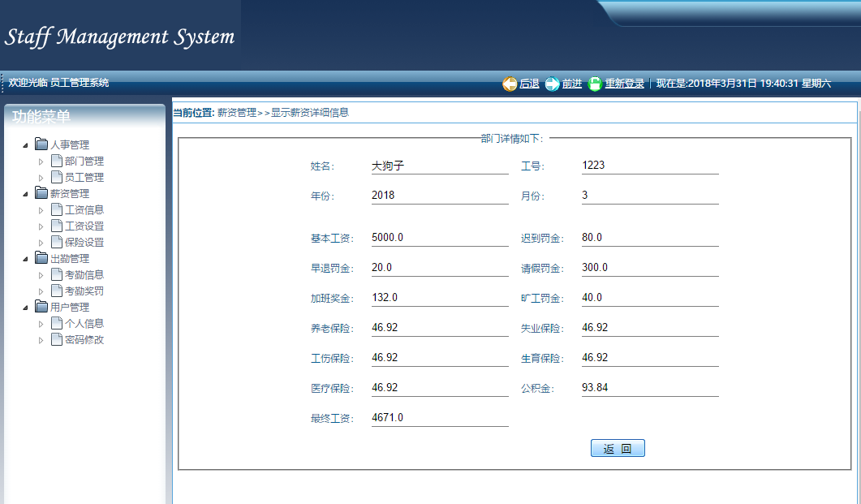Open the 后退 link
The height and width of the screenshot is (504, 861).
coord(529,84)
